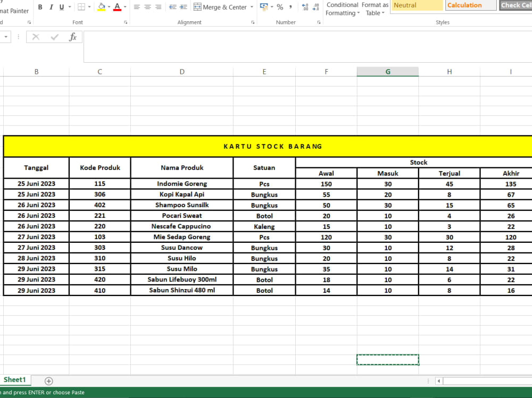Decrease decimal places

click(316, 7)
